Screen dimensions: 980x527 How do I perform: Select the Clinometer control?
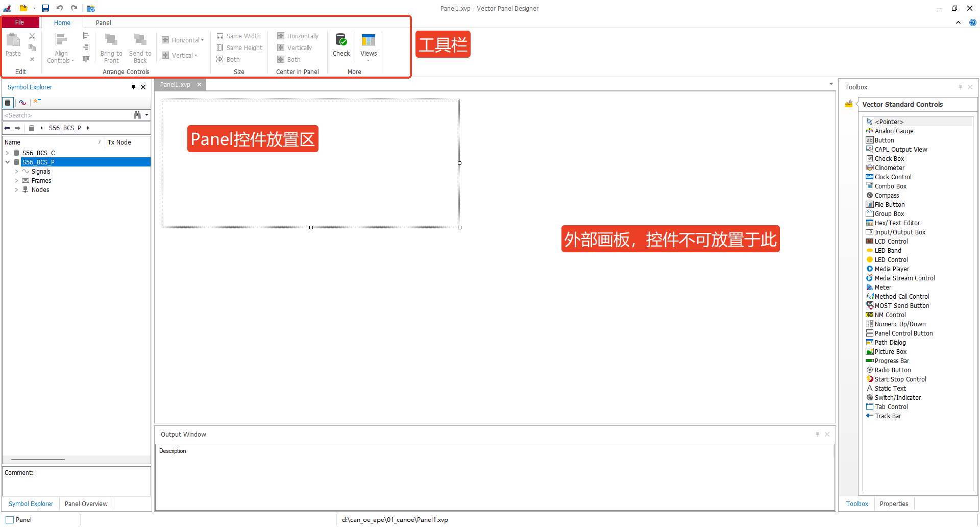(885, 168)
